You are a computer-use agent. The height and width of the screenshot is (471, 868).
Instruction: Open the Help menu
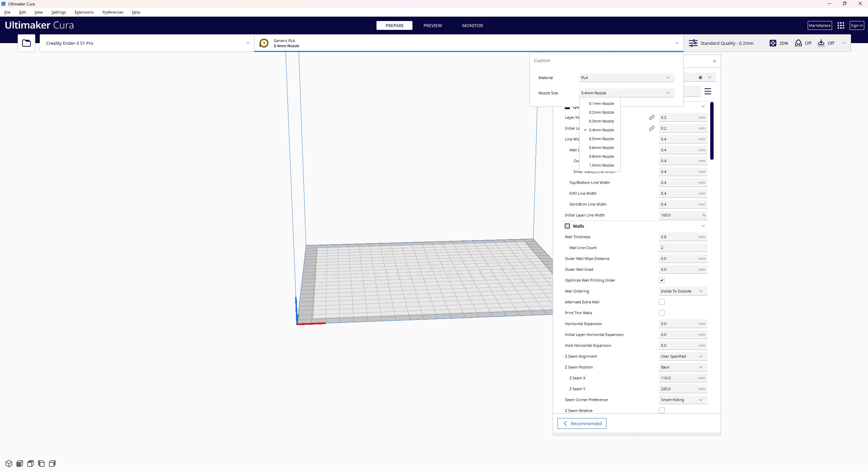[136, 12]
